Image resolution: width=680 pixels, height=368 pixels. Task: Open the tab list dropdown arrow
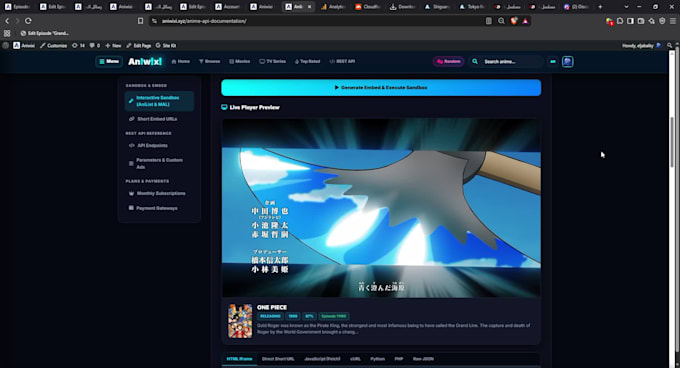tap(626, 7)
